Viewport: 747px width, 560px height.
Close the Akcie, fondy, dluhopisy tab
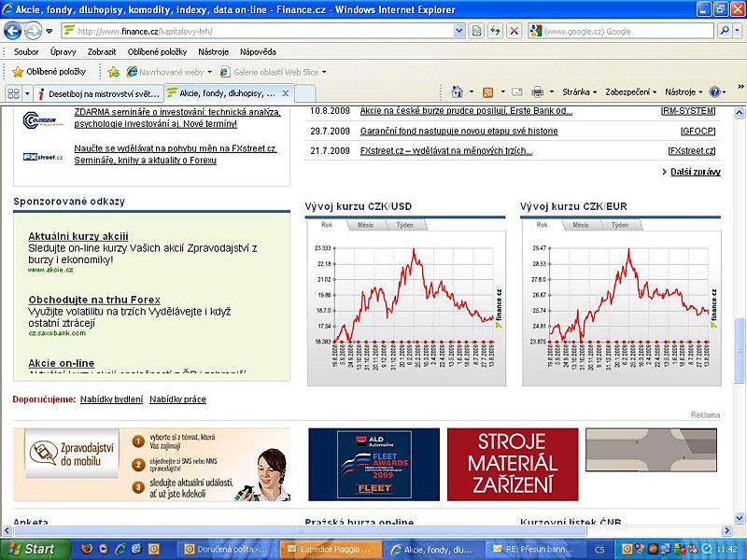click(x=286, y=93)
